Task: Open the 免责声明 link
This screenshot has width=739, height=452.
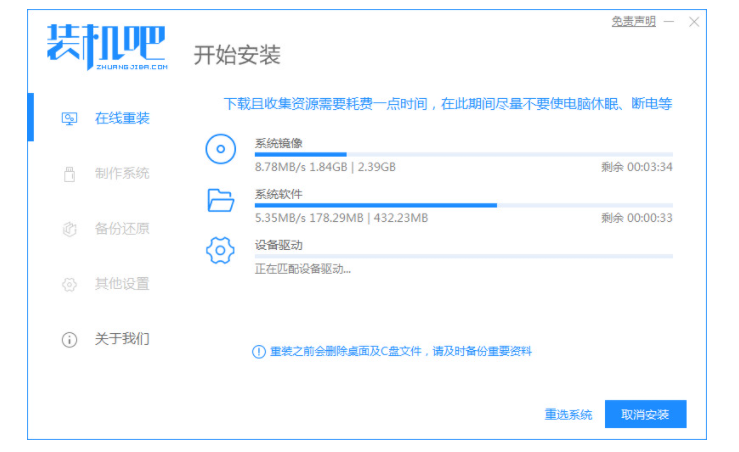Action: [633, 21]
